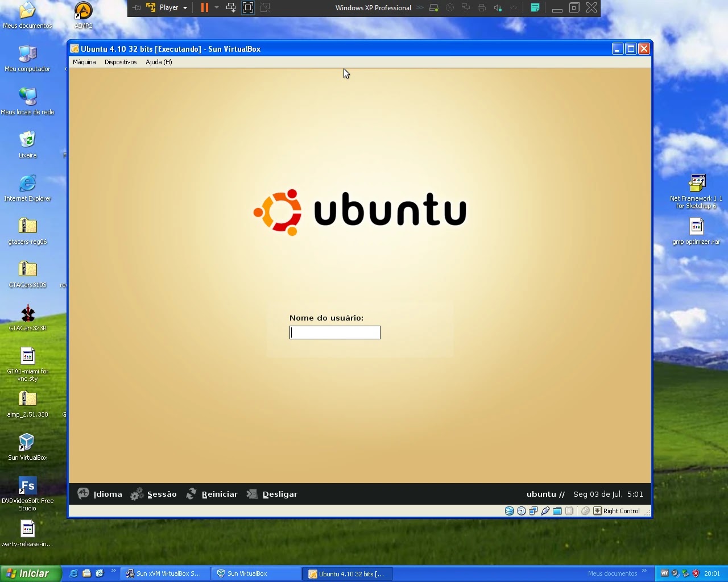Viewport: 728px width, 582px height.
Task: Click the USB devices icon in VirtualBox status bar
Action: click(x=545, y=511)
